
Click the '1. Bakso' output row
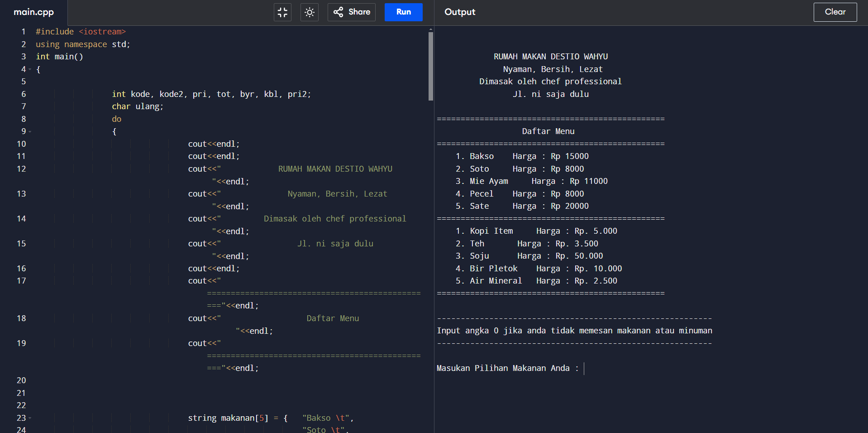522,156
